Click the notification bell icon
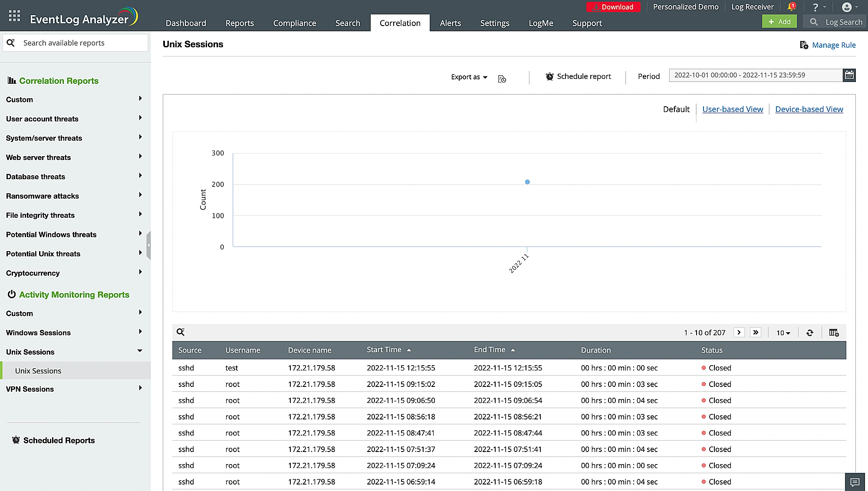Image resolution: width=868 pixels, height=491 pixels. tap(791, 7)
